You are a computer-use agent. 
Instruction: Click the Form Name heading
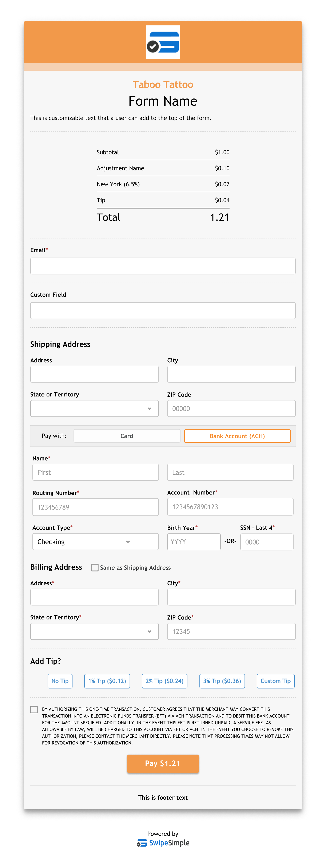tap(163, 101)
